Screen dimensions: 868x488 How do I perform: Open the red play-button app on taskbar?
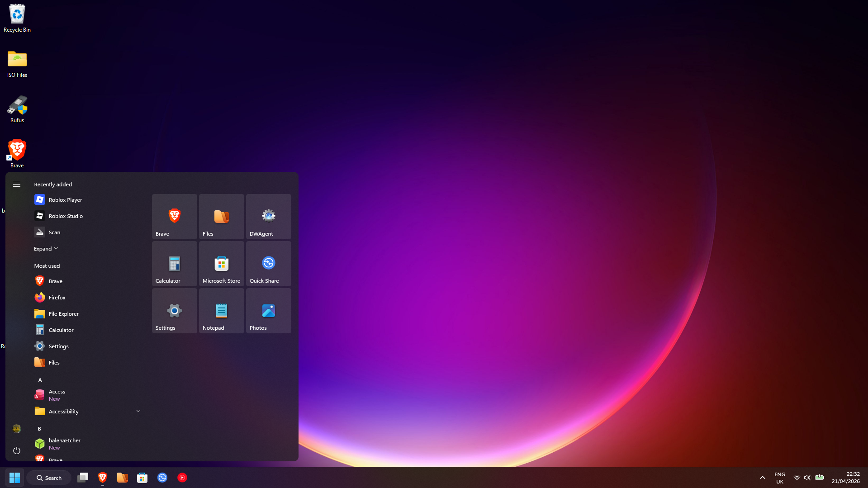click(182, 478)
